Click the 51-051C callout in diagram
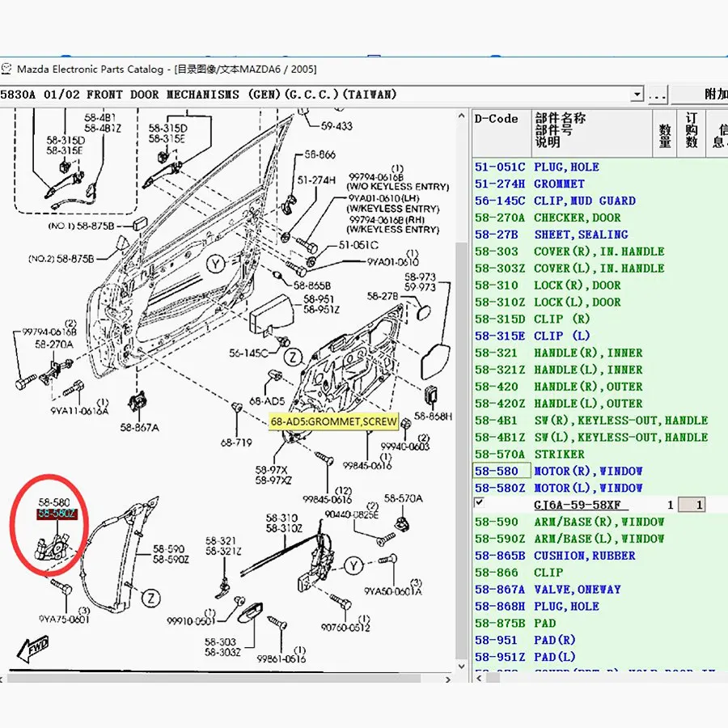This screenshot has width=728, height=728. [358, 244]
